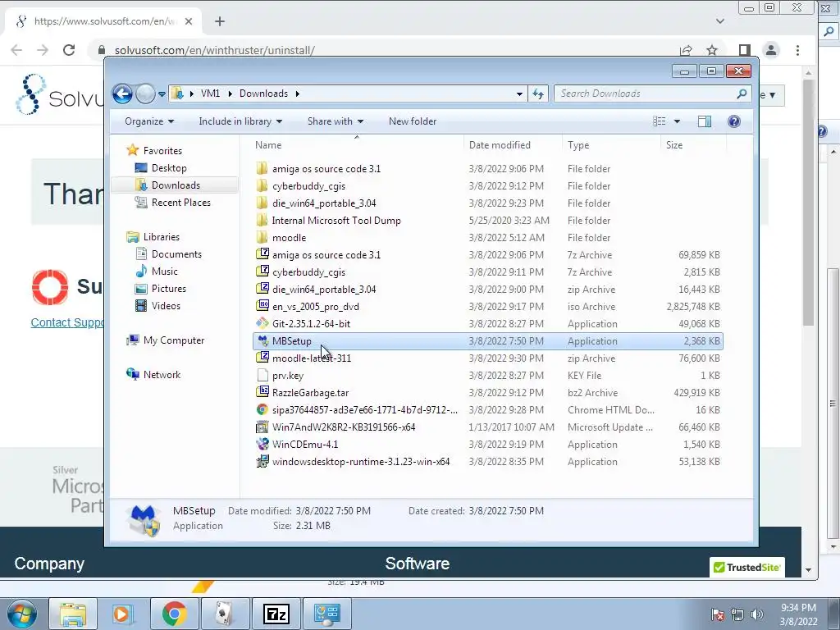Open Documents library

[x=176, y=254]
